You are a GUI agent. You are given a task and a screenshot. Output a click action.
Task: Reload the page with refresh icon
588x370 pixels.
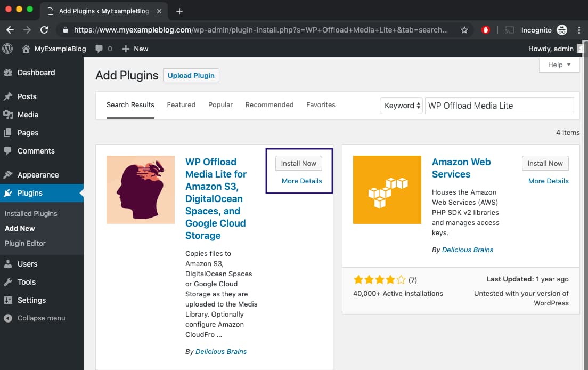point(44,30)
